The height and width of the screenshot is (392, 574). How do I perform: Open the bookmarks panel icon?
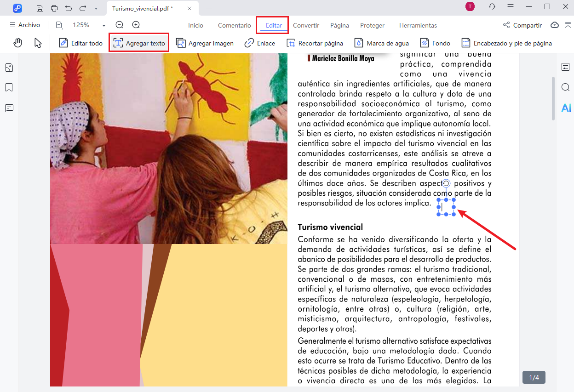pos(9,88)
